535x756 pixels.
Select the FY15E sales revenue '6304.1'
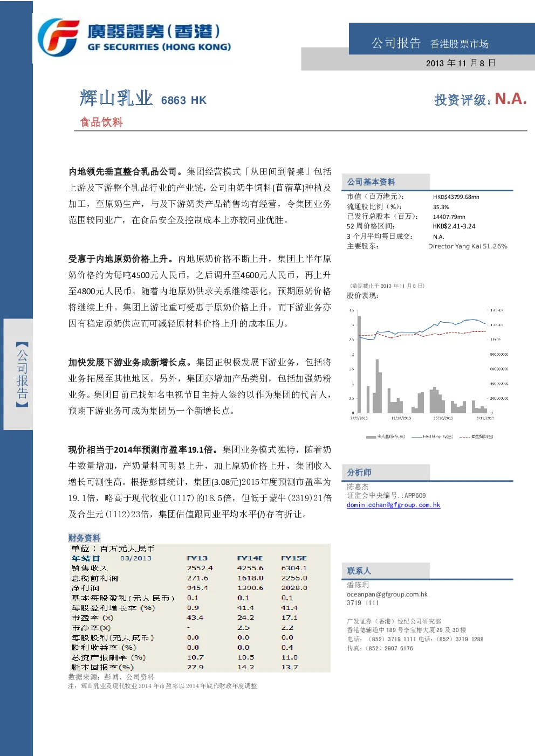tap(294, 568)
